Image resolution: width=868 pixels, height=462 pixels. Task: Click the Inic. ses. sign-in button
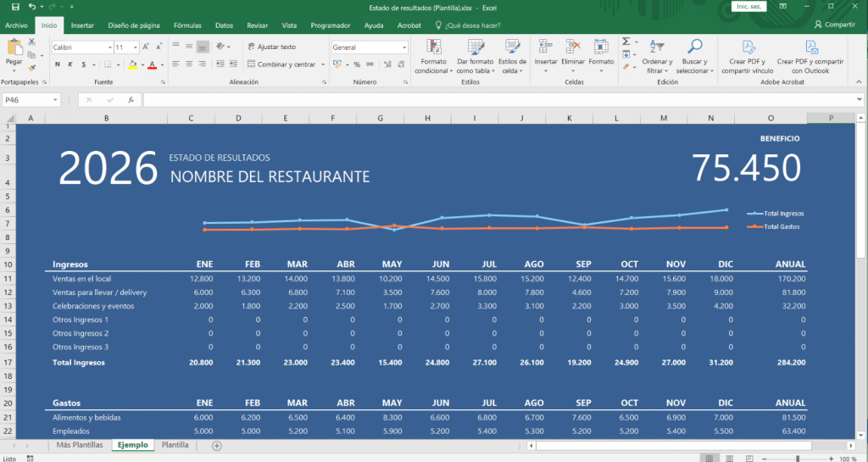tap(749, 7)
